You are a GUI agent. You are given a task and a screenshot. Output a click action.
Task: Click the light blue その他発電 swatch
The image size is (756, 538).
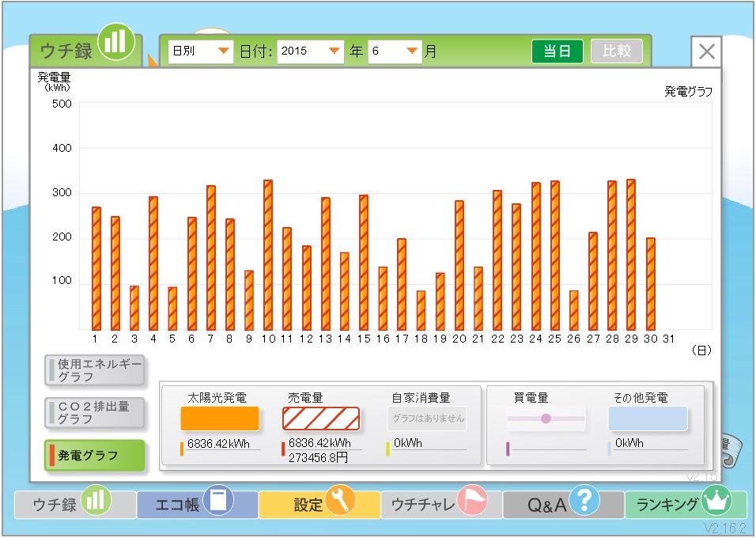pos(648,419)
